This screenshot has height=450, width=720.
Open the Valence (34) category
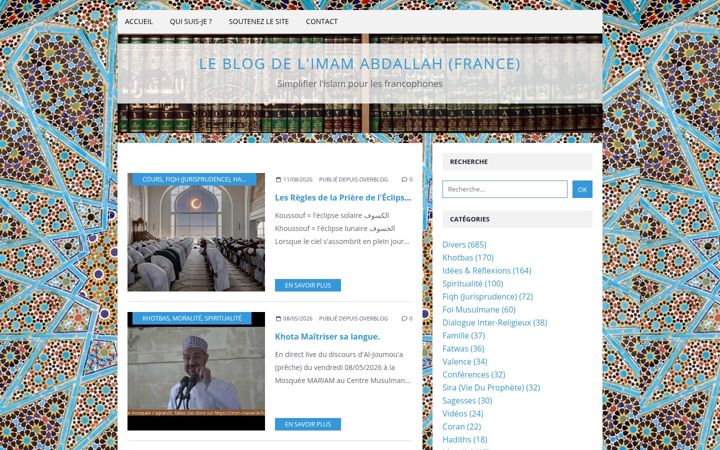(x=465, y=361)
